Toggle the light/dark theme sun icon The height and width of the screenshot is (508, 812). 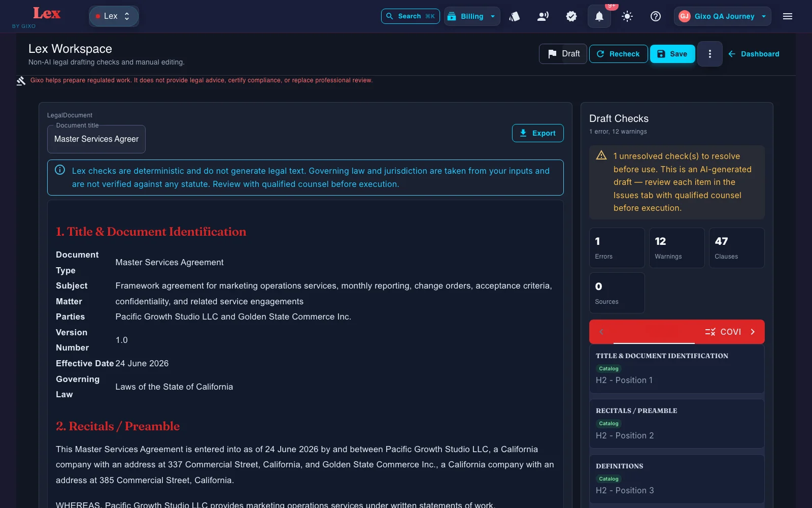coord(627,16)
